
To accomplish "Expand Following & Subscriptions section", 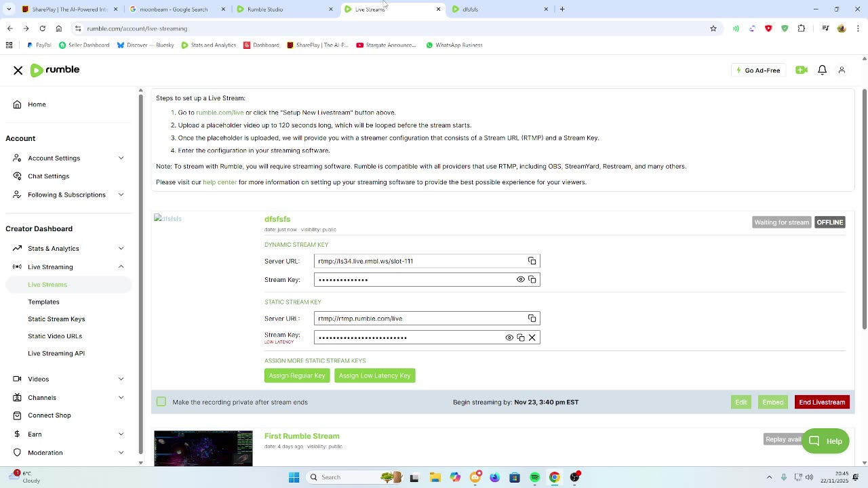I will click(x=121, y=195).
